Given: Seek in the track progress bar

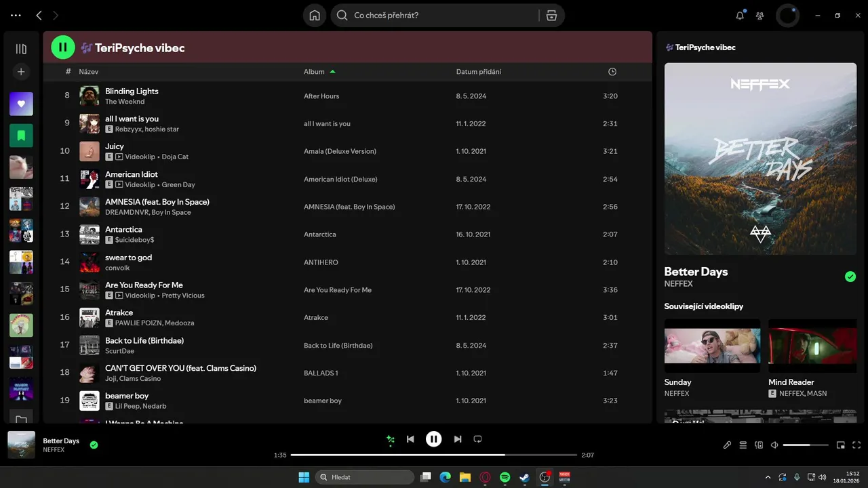Looking at the screenshot, I should click(434, 455).
